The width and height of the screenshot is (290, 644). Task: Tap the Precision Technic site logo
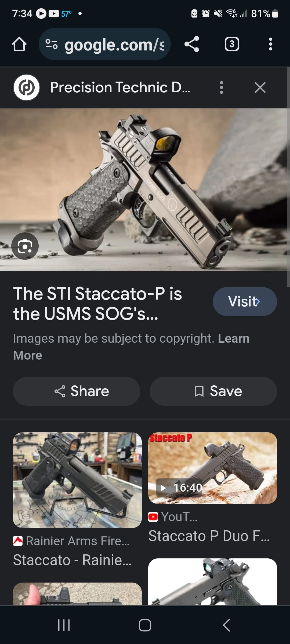click(27, 87)
